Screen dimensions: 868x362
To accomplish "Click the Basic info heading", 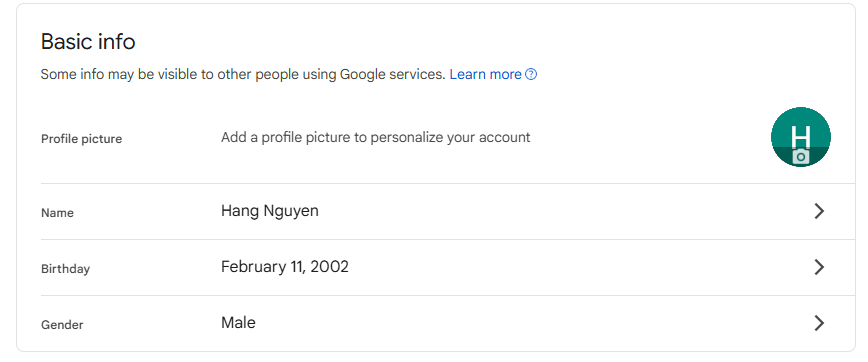I will point(88,42).
